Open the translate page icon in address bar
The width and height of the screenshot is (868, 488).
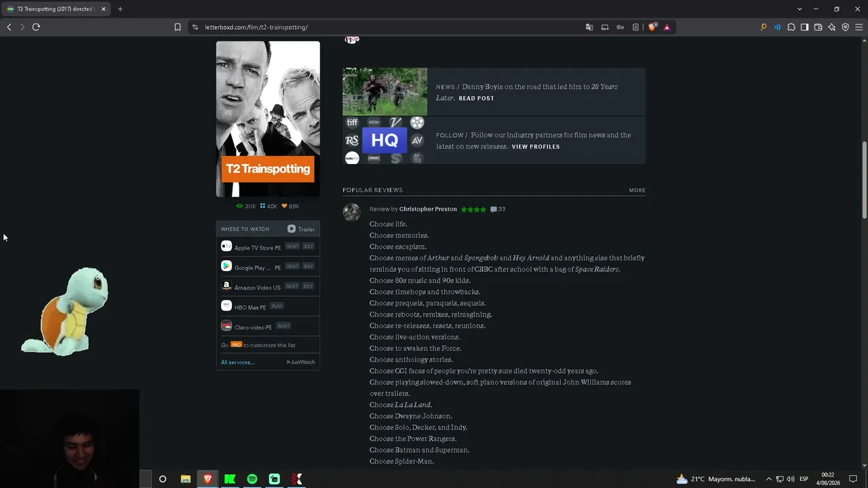[589, 27]
